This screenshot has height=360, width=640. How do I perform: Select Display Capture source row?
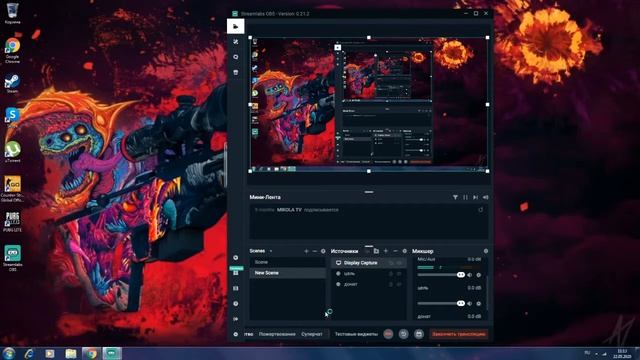pos(369,263)
